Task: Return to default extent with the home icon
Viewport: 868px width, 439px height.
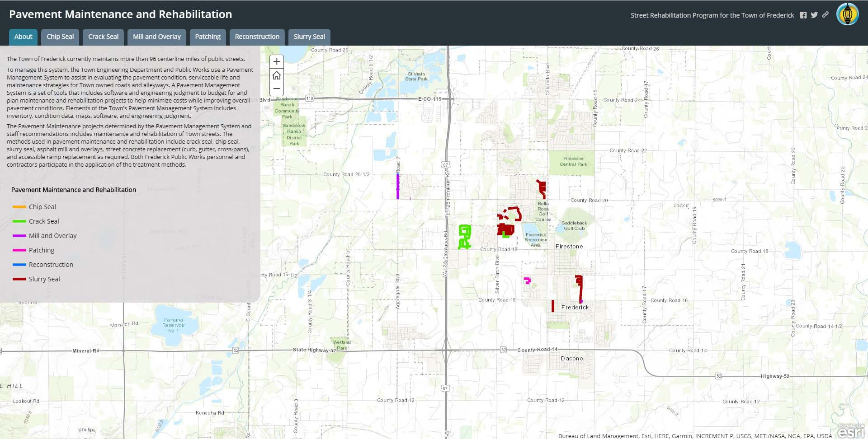Action: 276,75
